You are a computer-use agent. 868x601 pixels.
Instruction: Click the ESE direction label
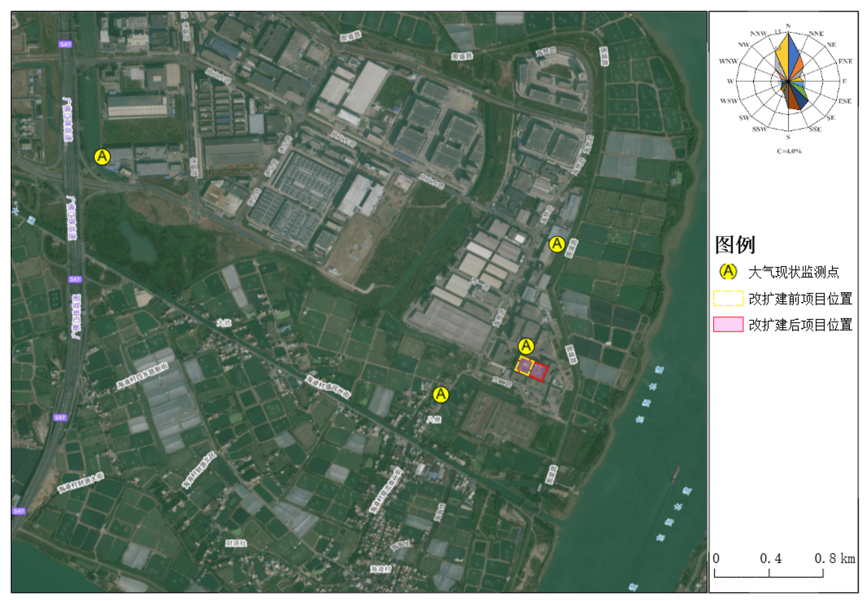tap(845, 101)
